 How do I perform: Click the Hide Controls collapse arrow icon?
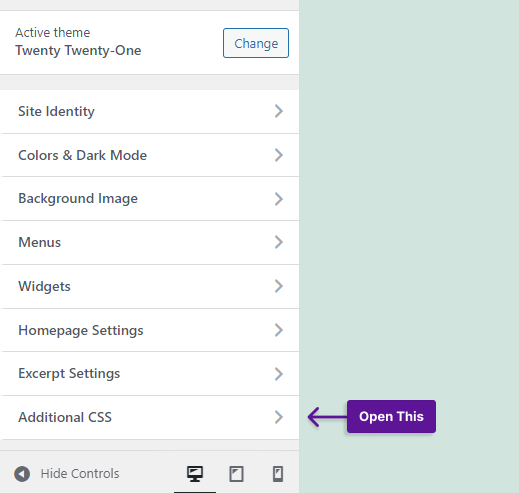click(x=22, y=474)
